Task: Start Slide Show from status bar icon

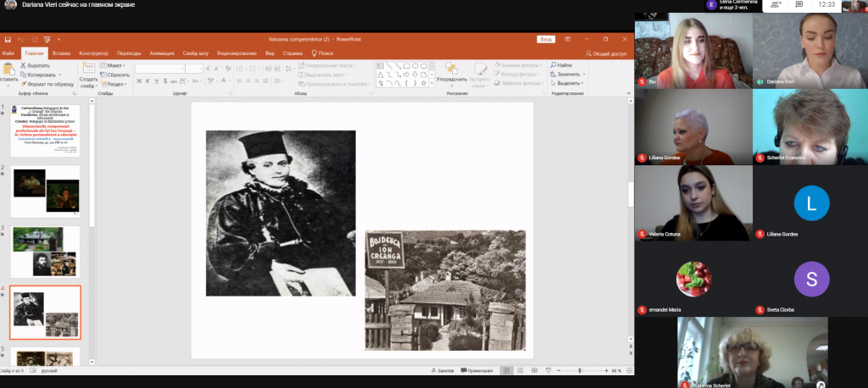Action: pos(548,370)
